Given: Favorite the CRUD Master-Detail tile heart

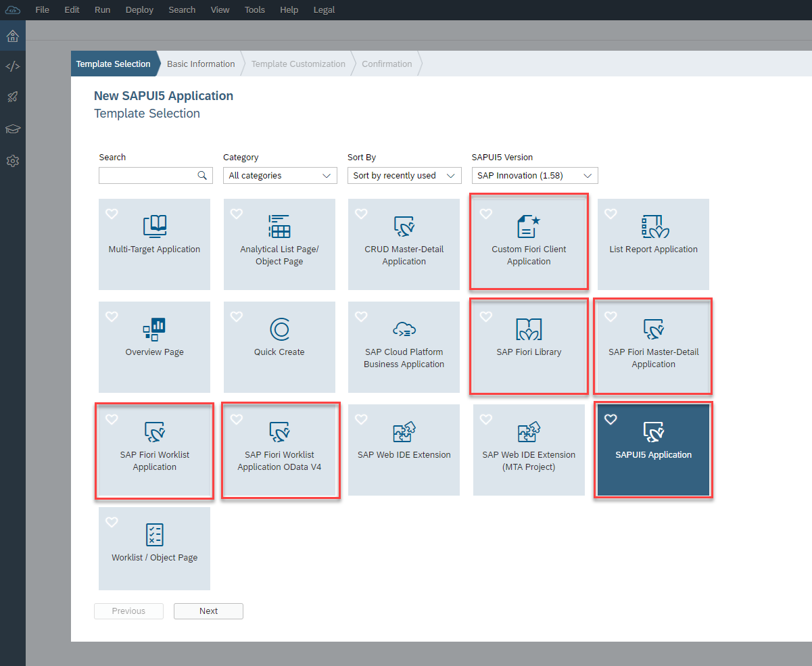Looking at the screenshot, I should pos(361,214).
